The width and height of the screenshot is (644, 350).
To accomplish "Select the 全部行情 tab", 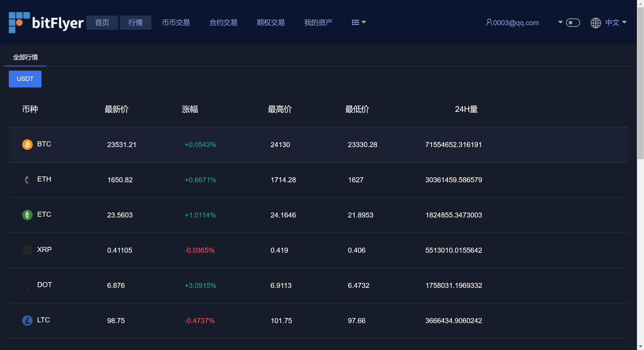I will pos(25,57).
